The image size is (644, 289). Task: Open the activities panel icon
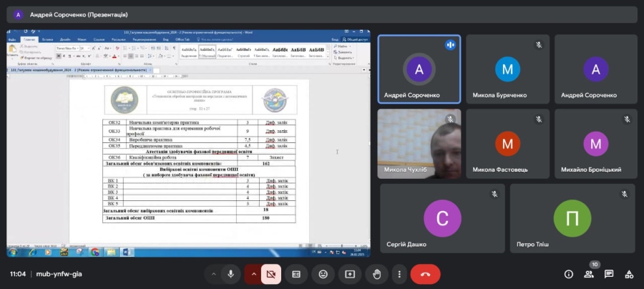coord(629,274)
